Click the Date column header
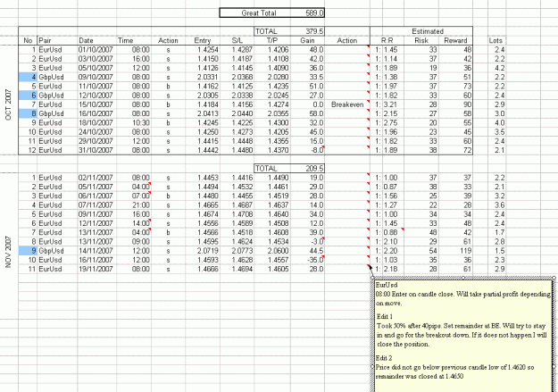This screenshot has height=392, width=558. pos(96,40)
